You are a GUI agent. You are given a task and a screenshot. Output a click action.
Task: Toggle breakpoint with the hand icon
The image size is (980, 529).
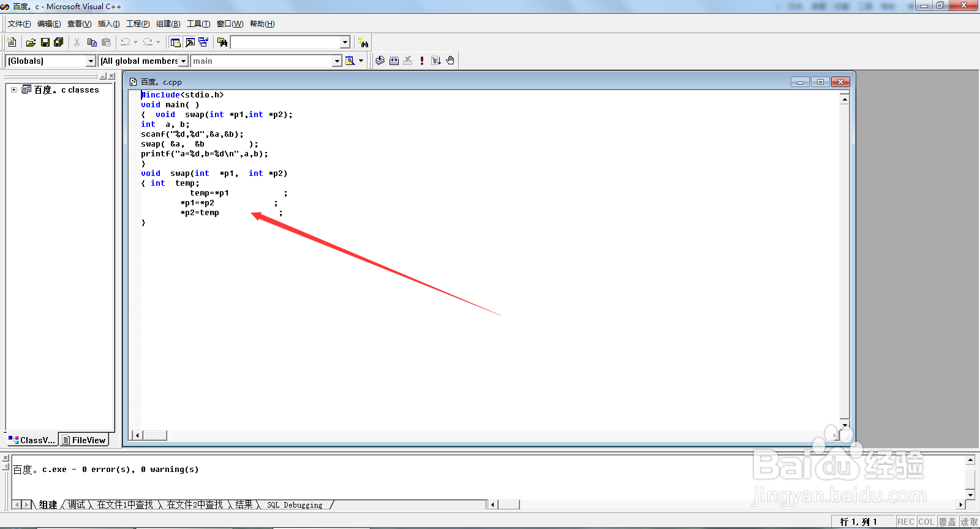point(450,60)
